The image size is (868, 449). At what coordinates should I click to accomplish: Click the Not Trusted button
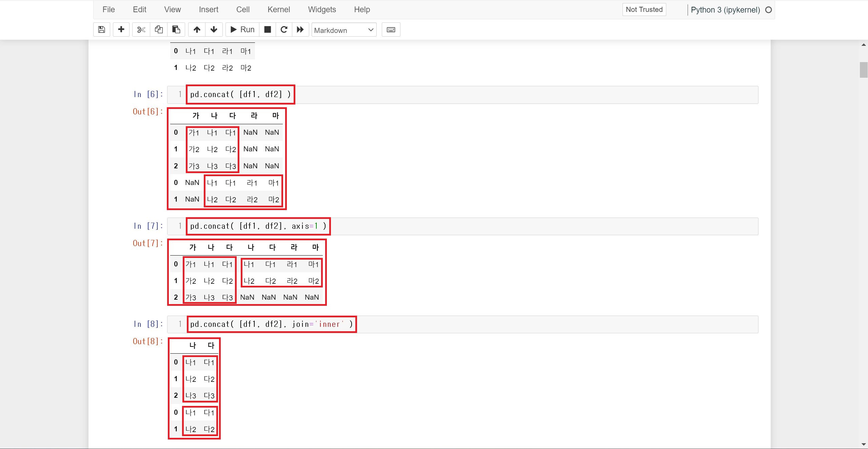click(644, 10)
